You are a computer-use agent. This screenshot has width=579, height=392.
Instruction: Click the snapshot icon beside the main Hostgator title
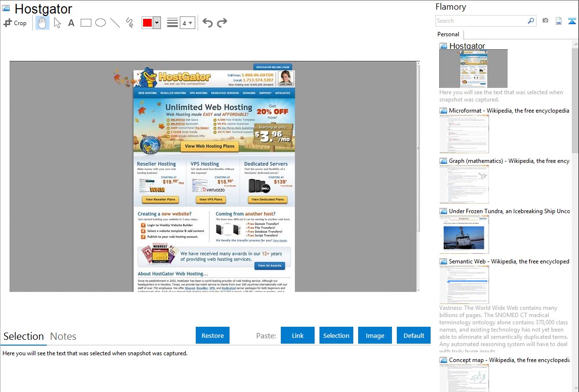coord(6,8)
